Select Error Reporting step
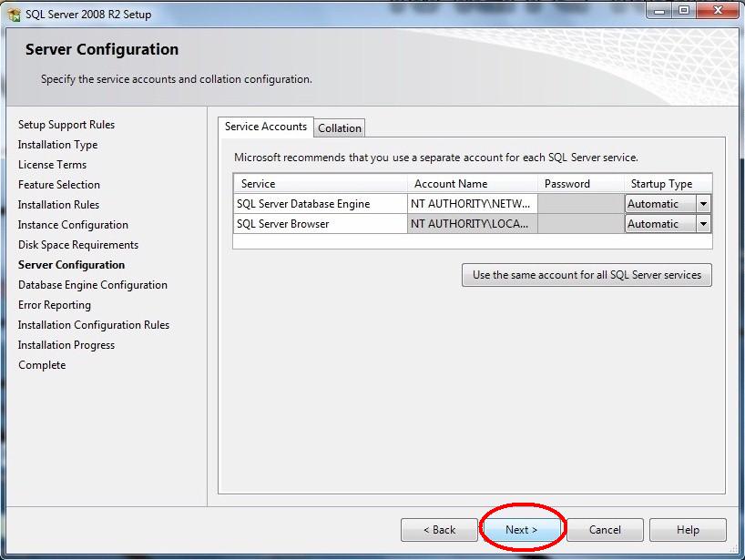Viewport: 745px width, 560px height. tap(54, 305)
